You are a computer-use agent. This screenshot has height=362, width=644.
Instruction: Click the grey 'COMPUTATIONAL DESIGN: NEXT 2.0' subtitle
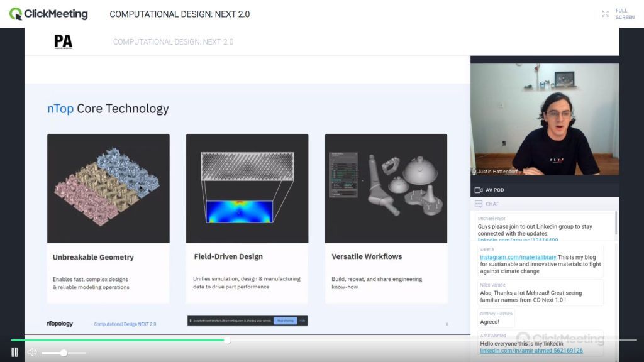click(174, 42)
